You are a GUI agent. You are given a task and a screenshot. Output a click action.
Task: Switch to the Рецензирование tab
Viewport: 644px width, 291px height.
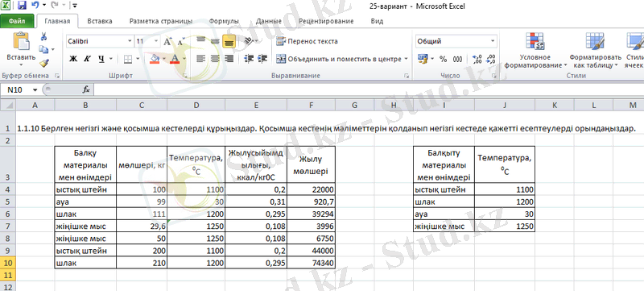click(x=326, y=21)
